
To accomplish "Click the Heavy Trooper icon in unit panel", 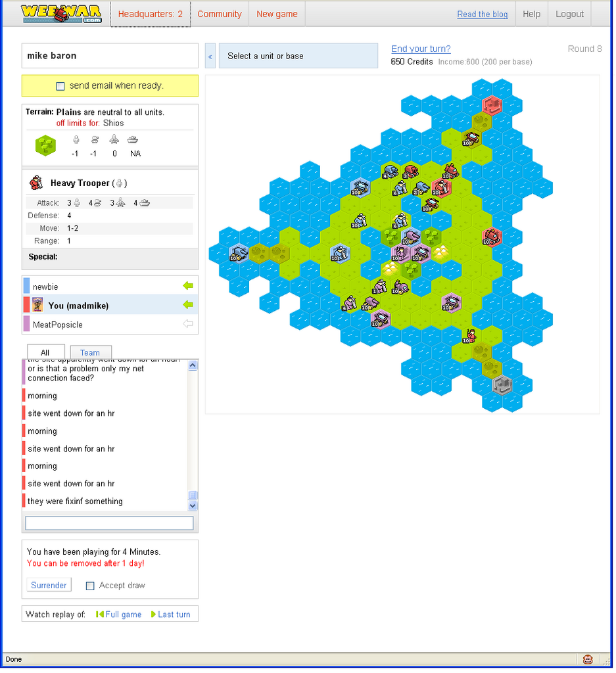I will [x=36, y=183].
